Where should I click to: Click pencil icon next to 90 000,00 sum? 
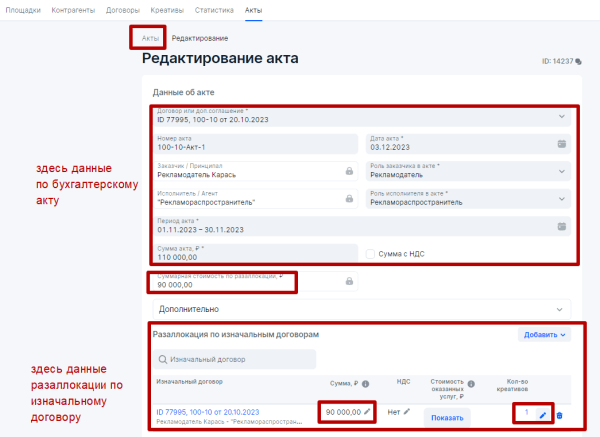pos(367,411)
